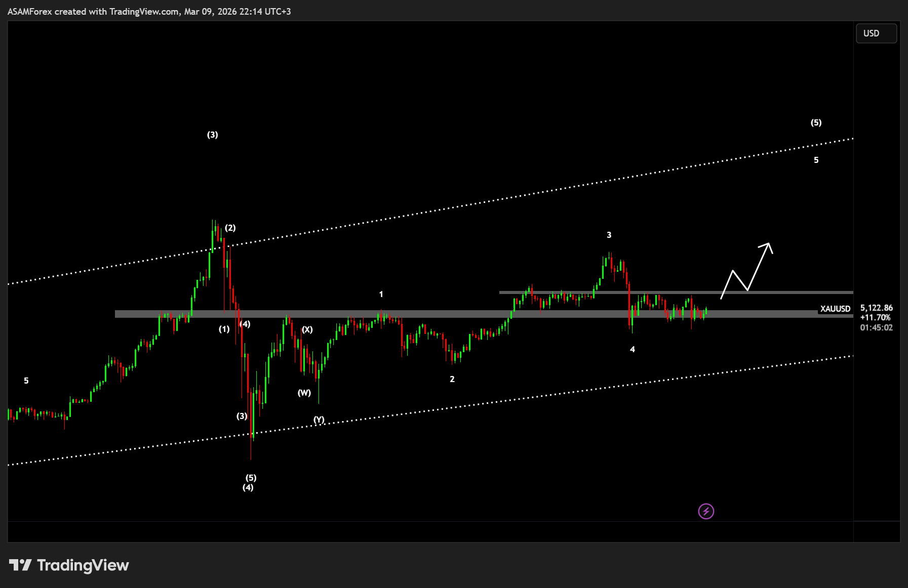Click the 01:45:02 countdown timer
Screen dimensions: 908x588
(x=876, y=327)
